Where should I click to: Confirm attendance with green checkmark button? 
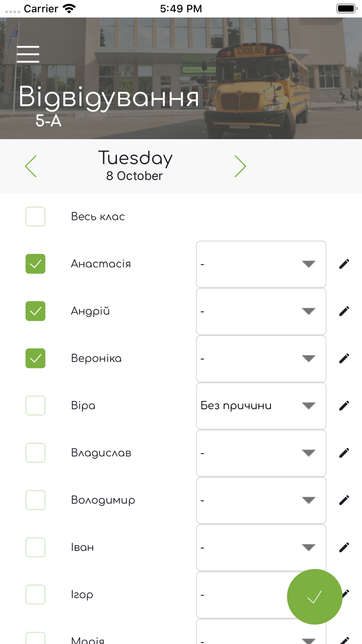point(314,597)
